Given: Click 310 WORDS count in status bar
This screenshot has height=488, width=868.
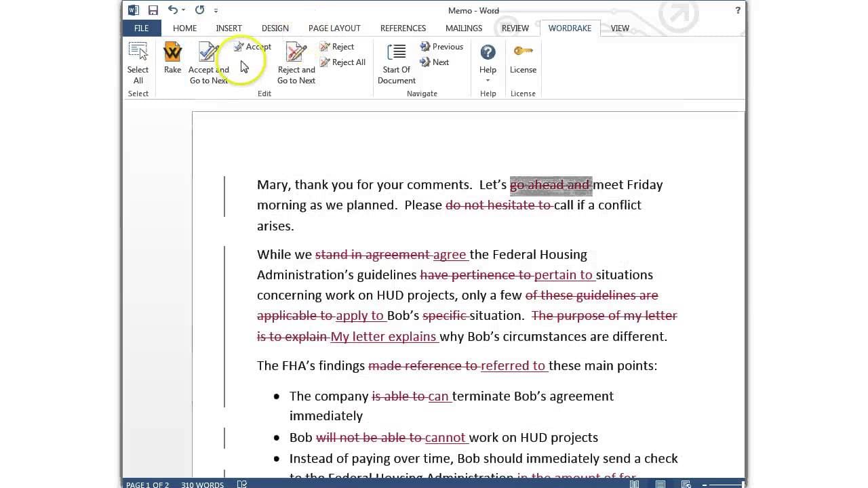Looking at the screenshot, I should click(x=202, y=484).
